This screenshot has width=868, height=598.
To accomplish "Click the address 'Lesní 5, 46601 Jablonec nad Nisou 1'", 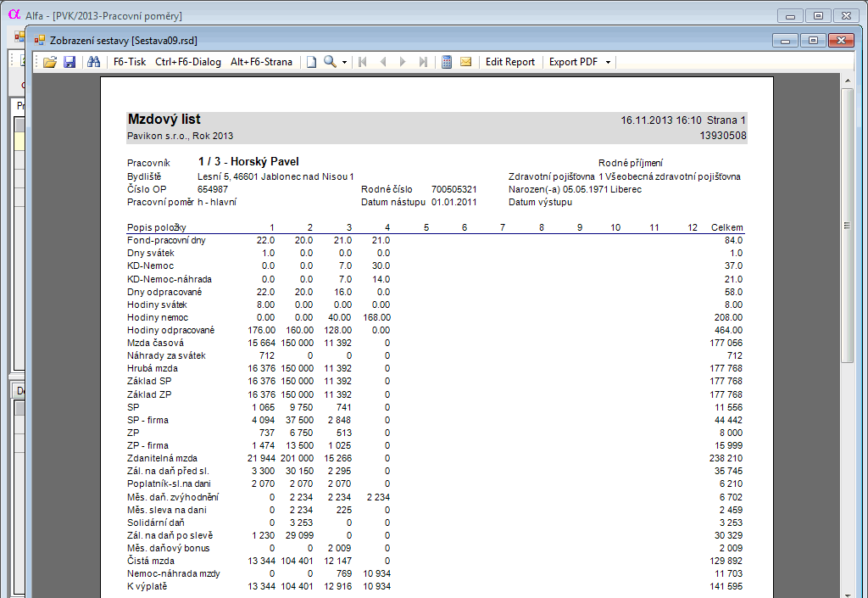I will 275,176.
